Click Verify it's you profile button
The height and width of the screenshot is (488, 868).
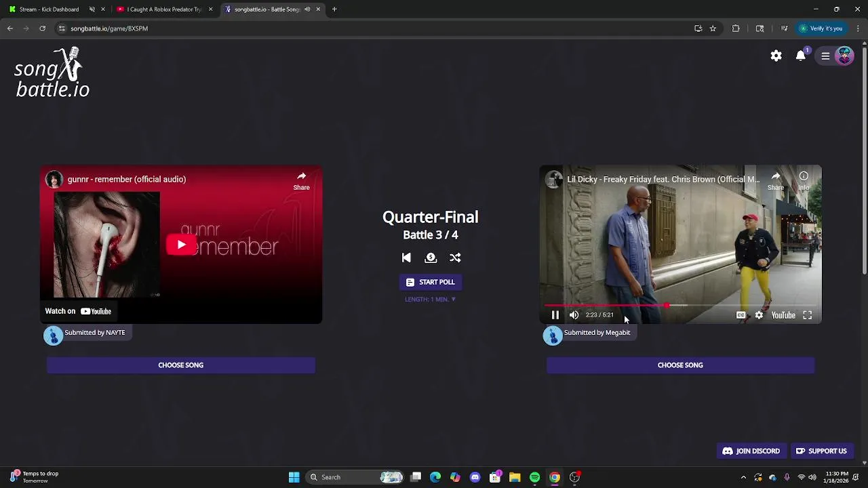click(x=821, y=28)
